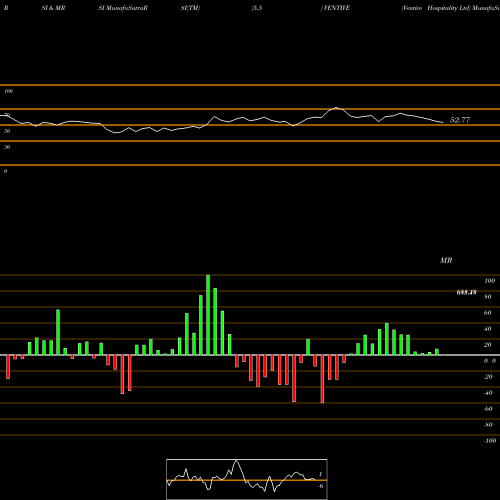Click the MR axis label 80

tap(488, 297)
